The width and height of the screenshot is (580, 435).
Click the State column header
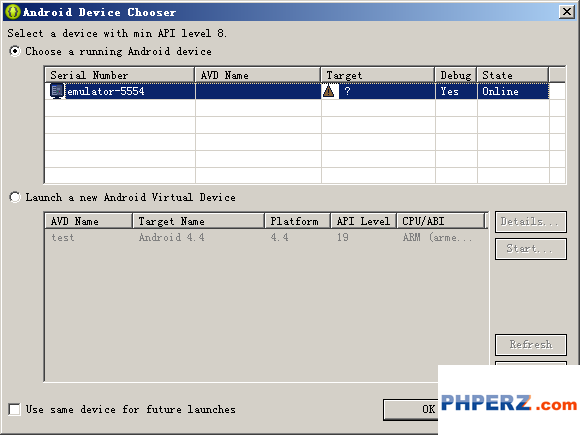tap(513, 75)
